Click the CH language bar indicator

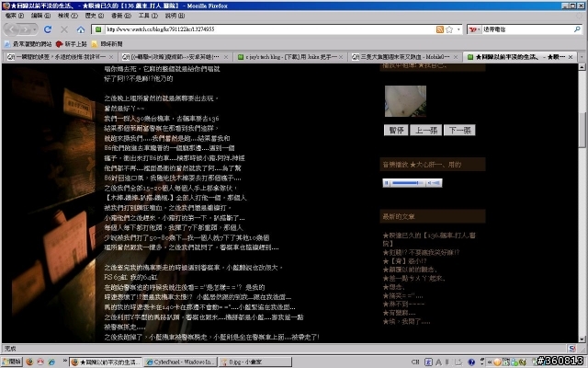click(x=415, y=362)
